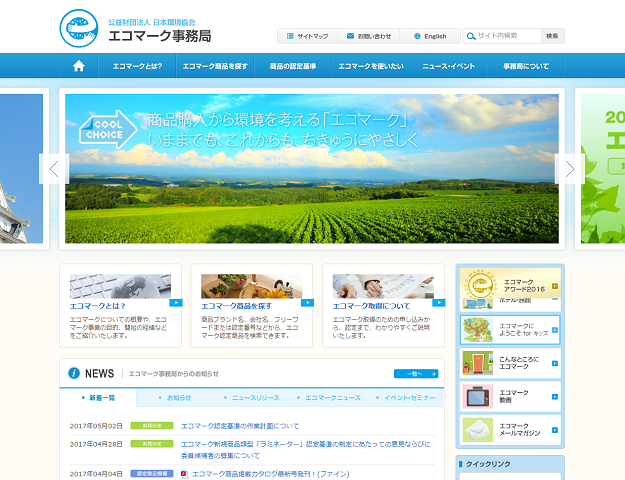This screenshot has height=480, width=625.
Task: Select エコマークニュース news tab
Action: (x=328, y=398)
